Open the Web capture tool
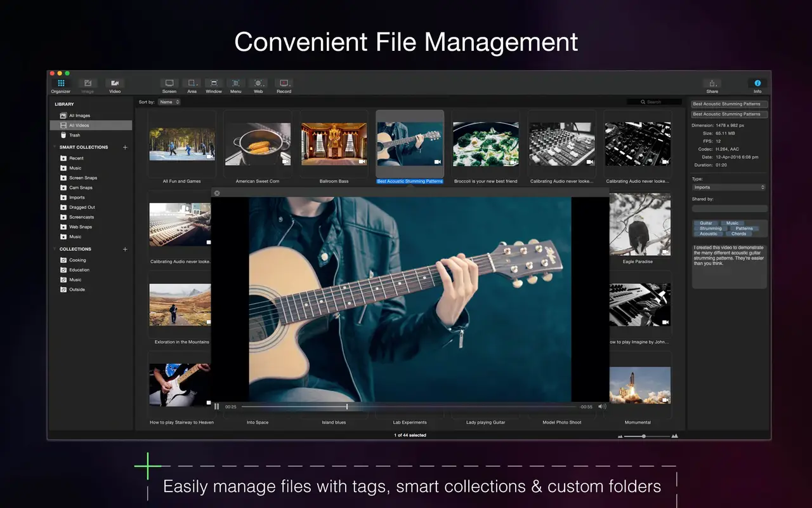This screenshot has height=508, width=812. 258,83
